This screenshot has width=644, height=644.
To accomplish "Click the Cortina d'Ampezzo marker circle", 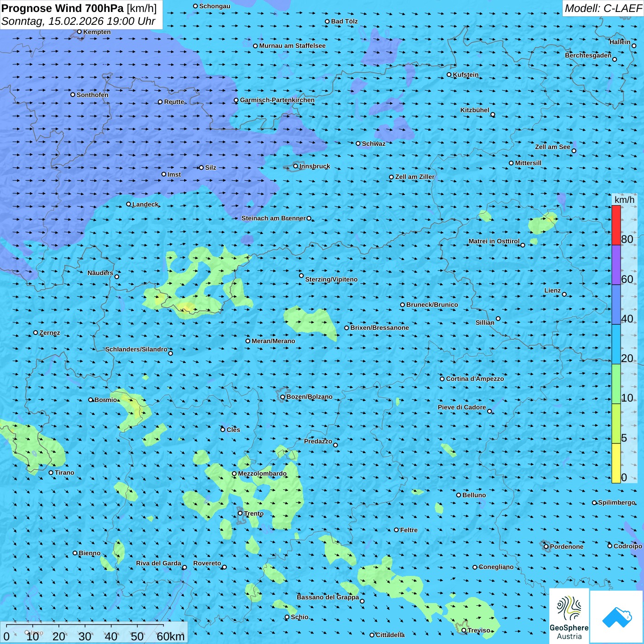I will point(442,379).
